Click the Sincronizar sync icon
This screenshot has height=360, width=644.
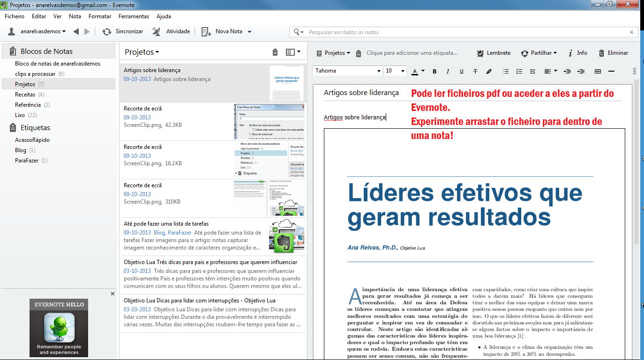(107, 31)
